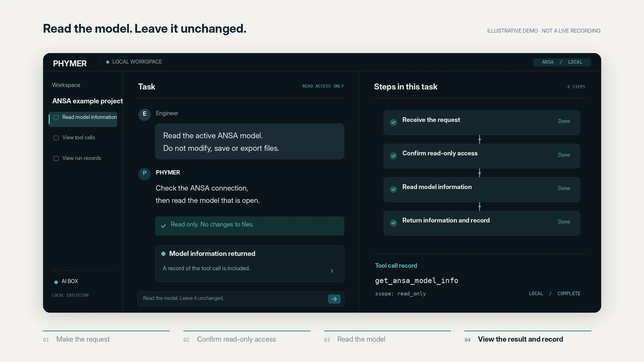Click LOCAL EXECUTION label
This screenshot has width=644, height=362.
tap(70, 295)
